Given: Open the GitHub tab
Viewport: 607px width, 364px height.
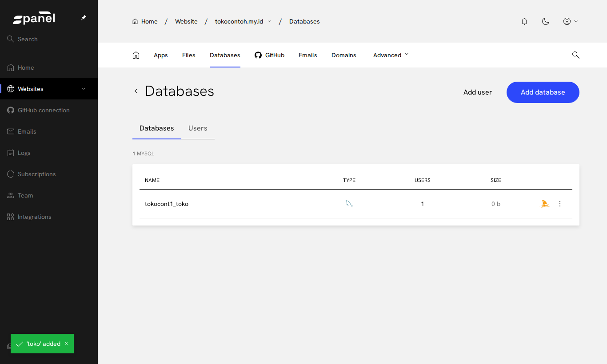Looking at the screenshot, I should point(269,55).
